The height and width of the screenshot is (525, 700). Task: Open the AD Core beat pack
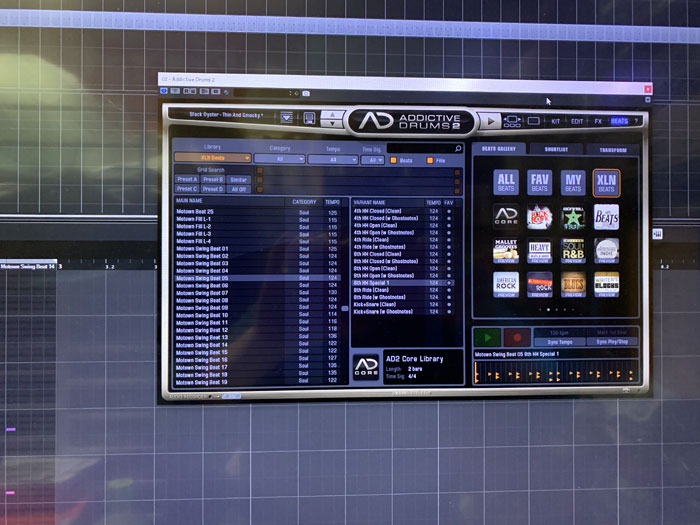(x=506, y=217)
